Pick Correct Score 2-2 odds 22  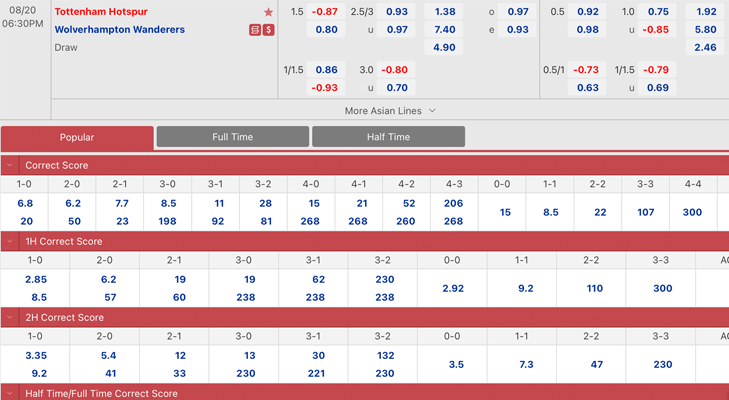pos(600,212)
